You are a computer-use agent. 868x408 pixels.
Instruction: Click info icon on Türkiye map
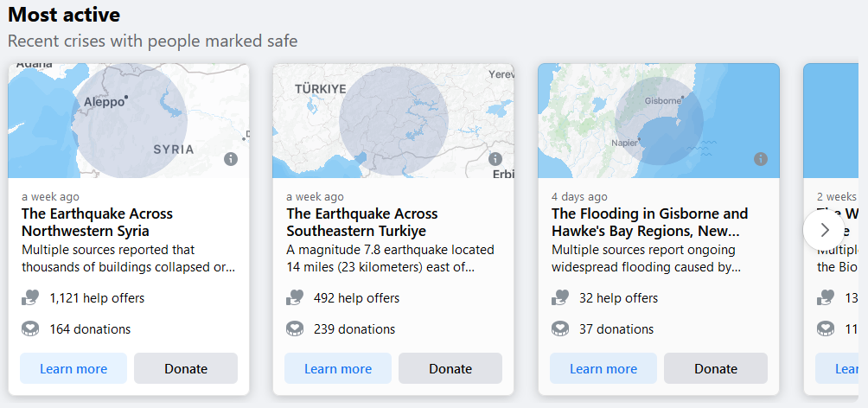point(495,159)
